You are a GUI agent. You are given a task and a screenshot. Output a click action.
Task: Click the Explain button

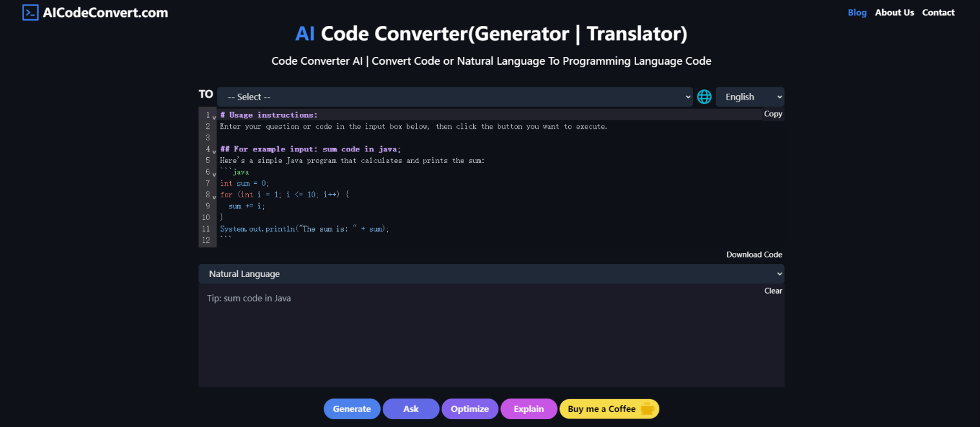click(x=529, y=409)
